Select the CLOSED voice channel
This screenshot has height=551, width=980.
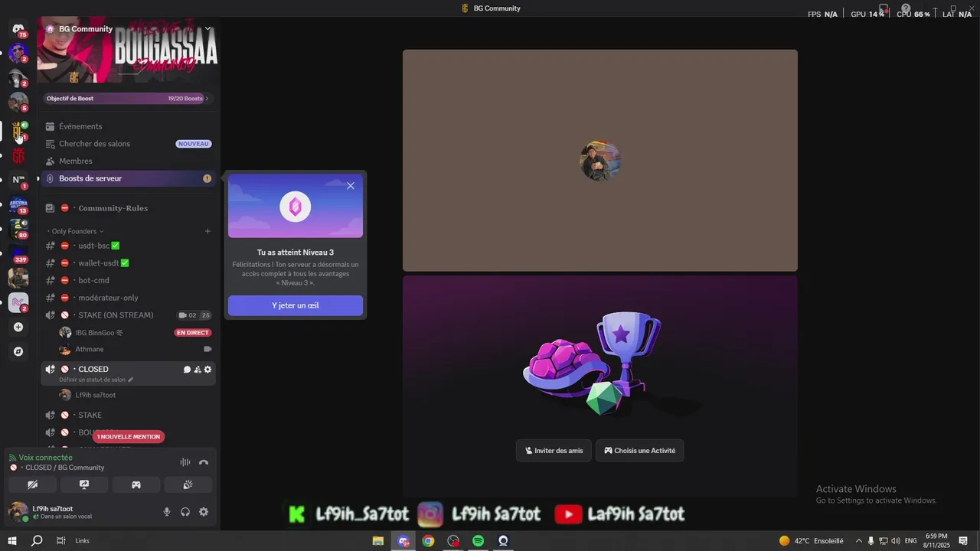coord(128,373)
